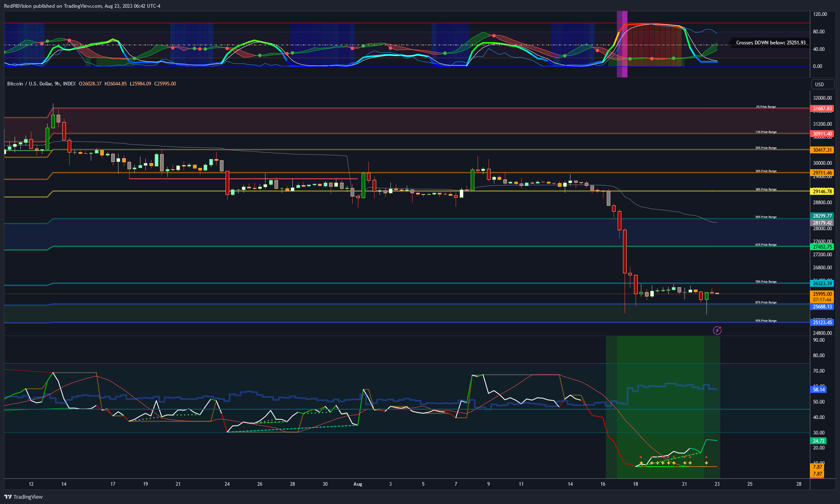Click the teal 28299.77 price label
This screenshot has height=504, width=840.
click(822, 216)
